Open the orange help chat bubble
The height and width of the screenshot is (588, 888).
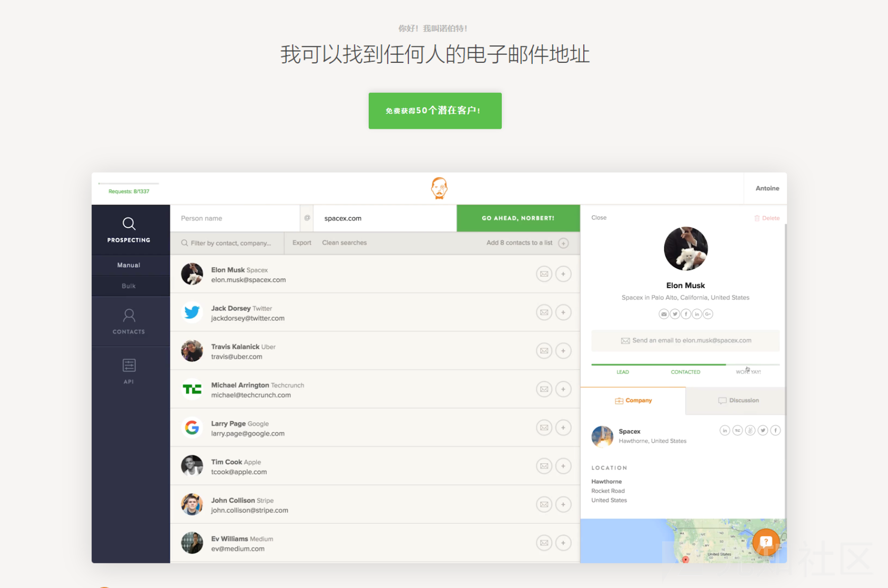[766, 542]
